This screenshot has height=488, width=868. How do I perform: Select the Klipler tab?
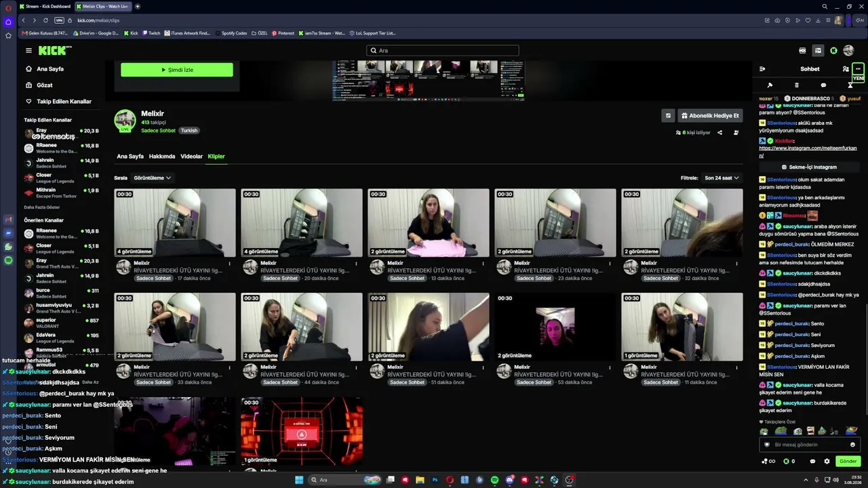click(x=216, y=157)
